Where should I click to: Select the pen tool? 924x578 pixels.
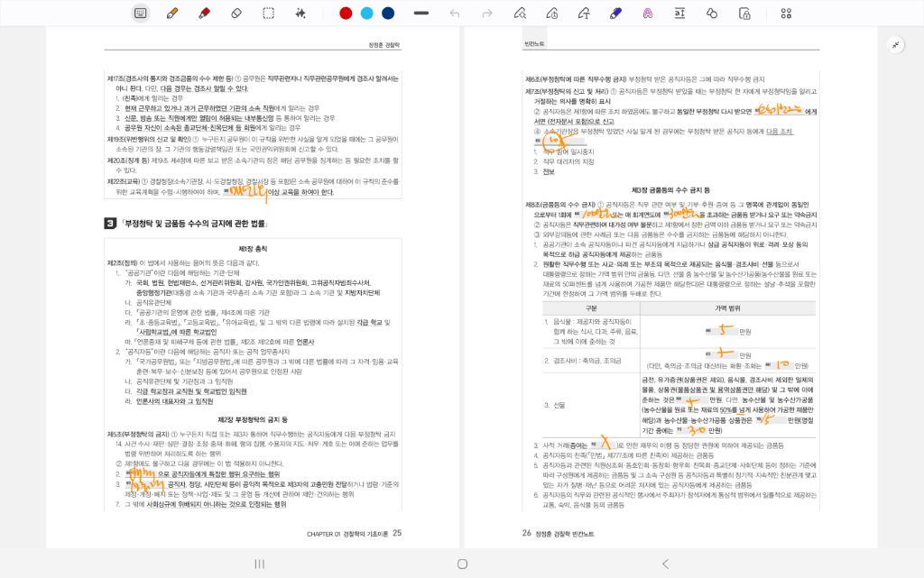(172, 14)
